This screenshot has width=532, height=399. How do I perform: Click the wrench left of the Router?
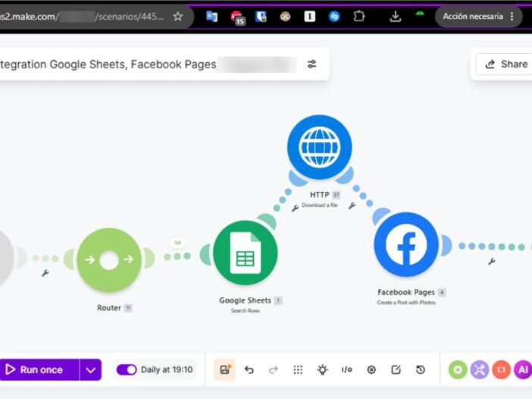[x=45, y=273]
